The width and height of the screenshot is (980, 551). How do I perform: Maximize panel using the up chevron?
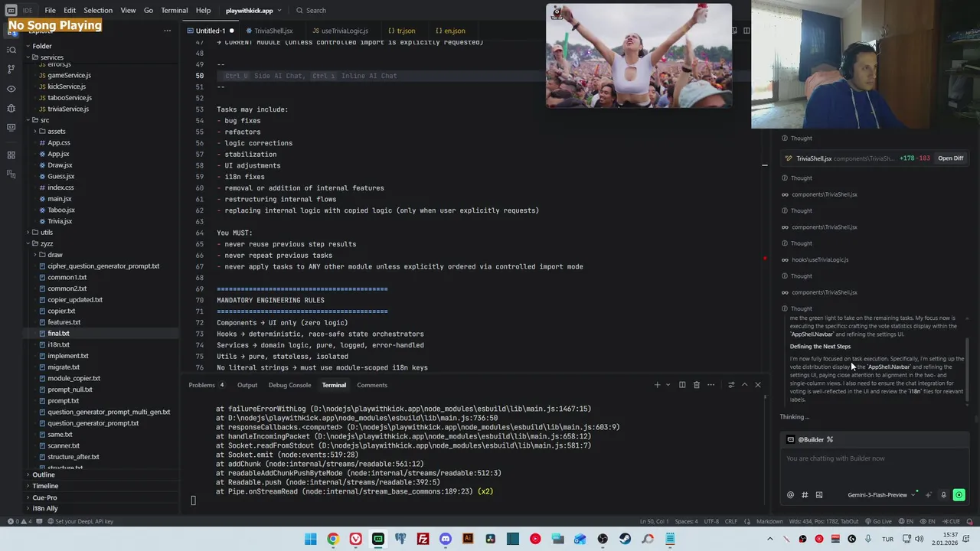tap(744, 385)
